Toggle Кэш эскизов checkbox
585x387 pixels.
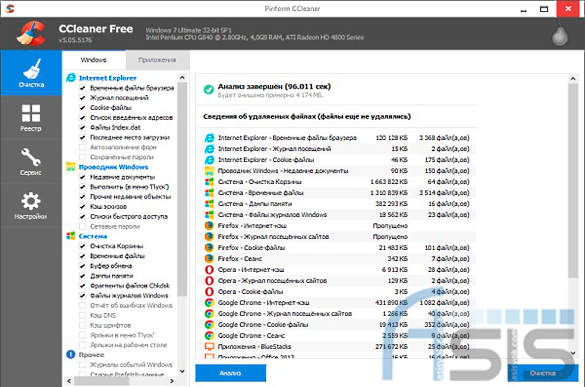(x=82, y=206)
